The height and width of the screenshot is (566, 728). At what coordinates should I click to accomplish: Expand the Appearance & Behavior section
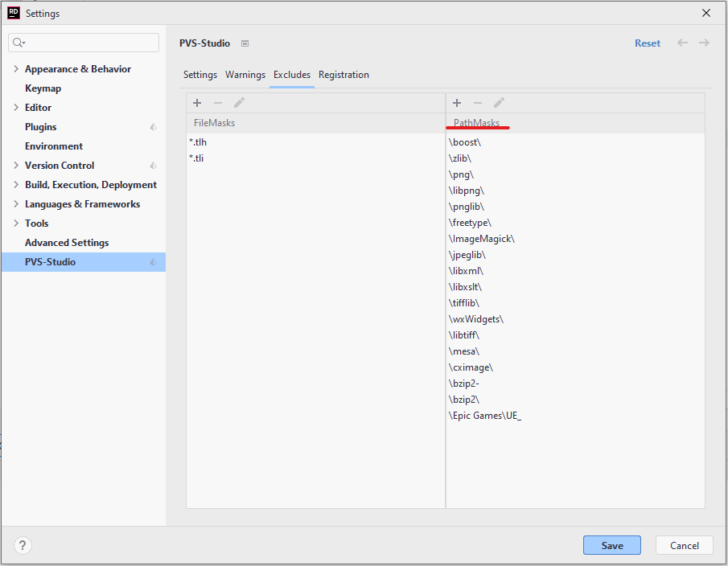tap(14, 68)
